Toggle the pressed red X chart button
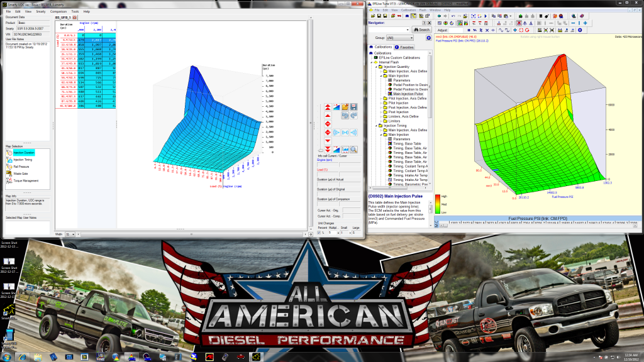 pyautogui.click(x=519, y=23)
